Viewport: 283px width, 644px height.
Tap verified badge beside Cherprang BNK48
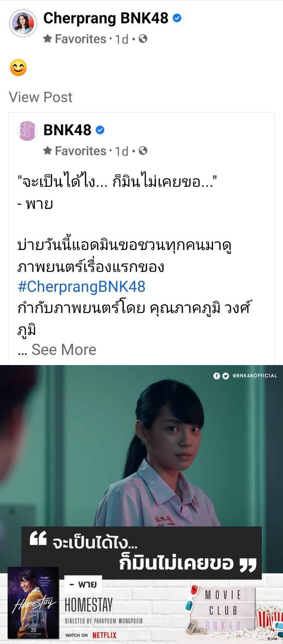[x=177, y=18]
